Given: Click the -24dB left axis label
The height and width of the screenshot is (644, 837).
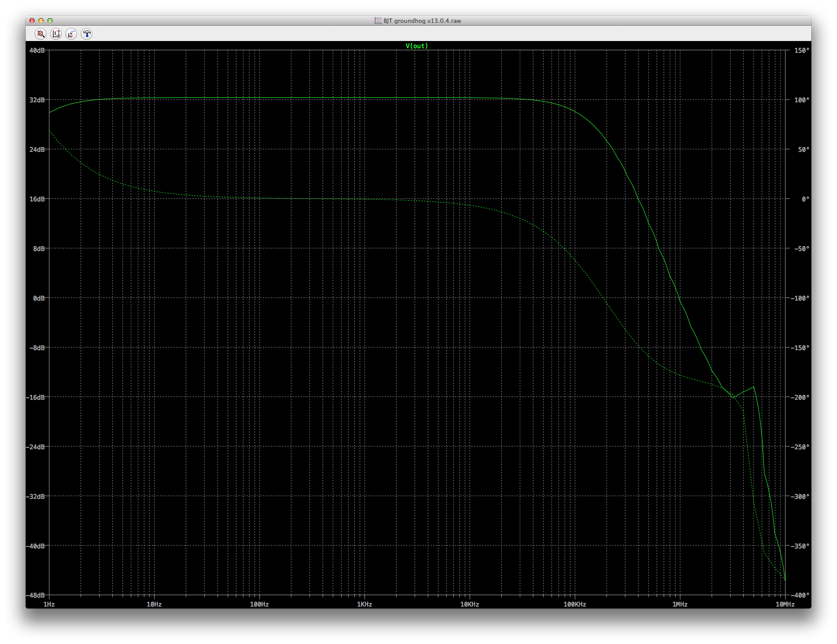Looking at the screenshot, I should pyautogui.click(x=35, y=447).
